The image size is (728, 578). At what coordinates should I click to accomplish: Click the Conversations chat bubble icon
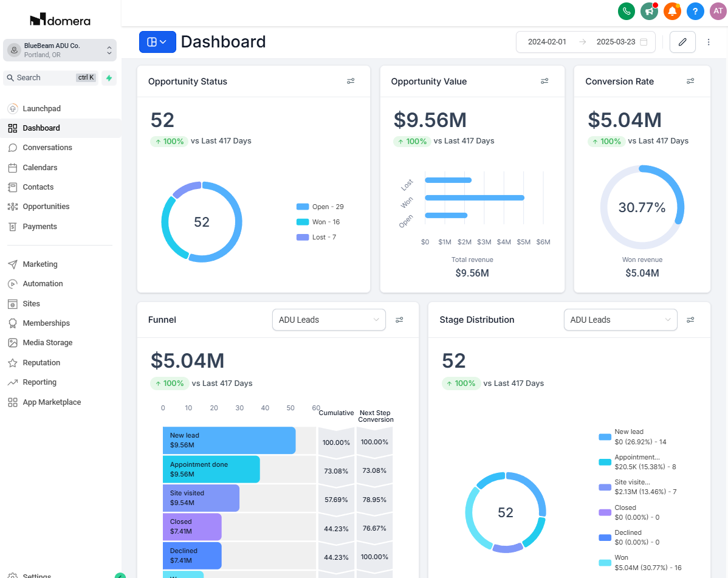(x=13, y=148)
